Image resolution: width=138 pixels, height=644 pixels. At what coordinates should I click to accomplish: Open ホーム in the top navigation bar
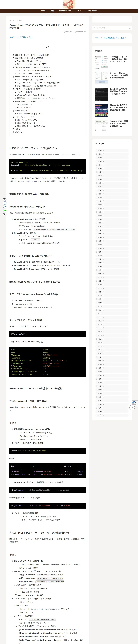pos(43,11)
